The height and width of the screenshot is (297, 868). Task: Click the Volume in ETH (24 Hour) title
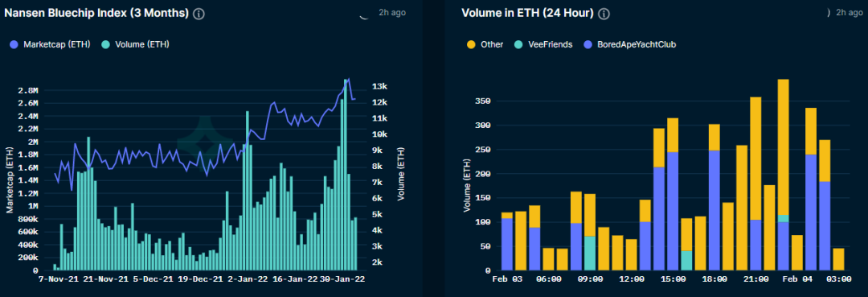pos(527,14)
